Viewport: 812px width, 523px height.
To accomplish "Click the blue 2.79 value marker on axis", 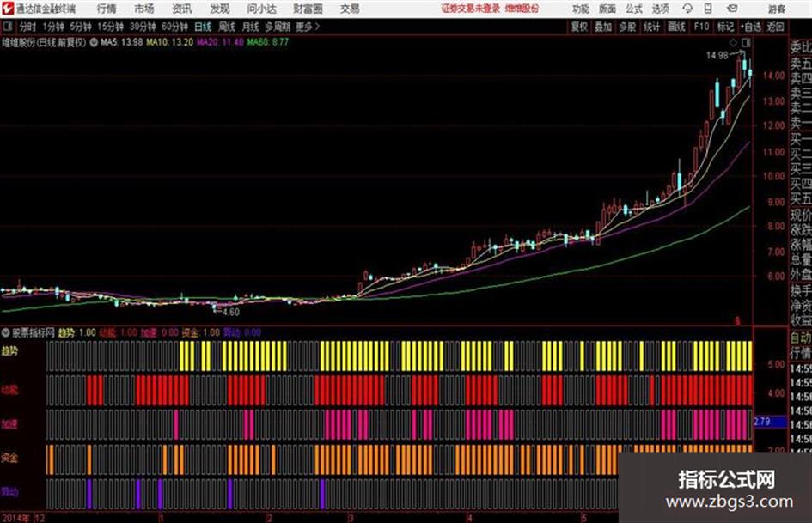I will coord(769,422).
